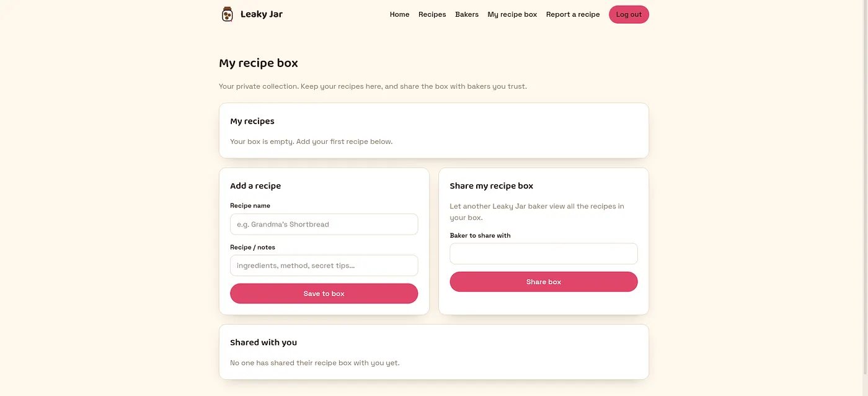Go to the Recipes page
Viewport: 868px width, 396px height.
pos(432,14)
